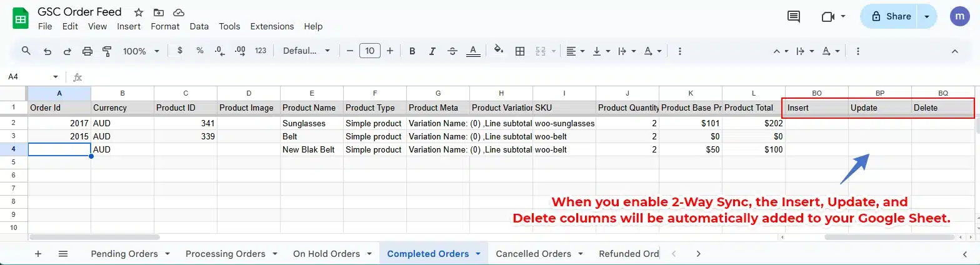This screenshot has width=980, height=265.
Task: Expand the name box A4 dropdown
Action: pos(56,77)
